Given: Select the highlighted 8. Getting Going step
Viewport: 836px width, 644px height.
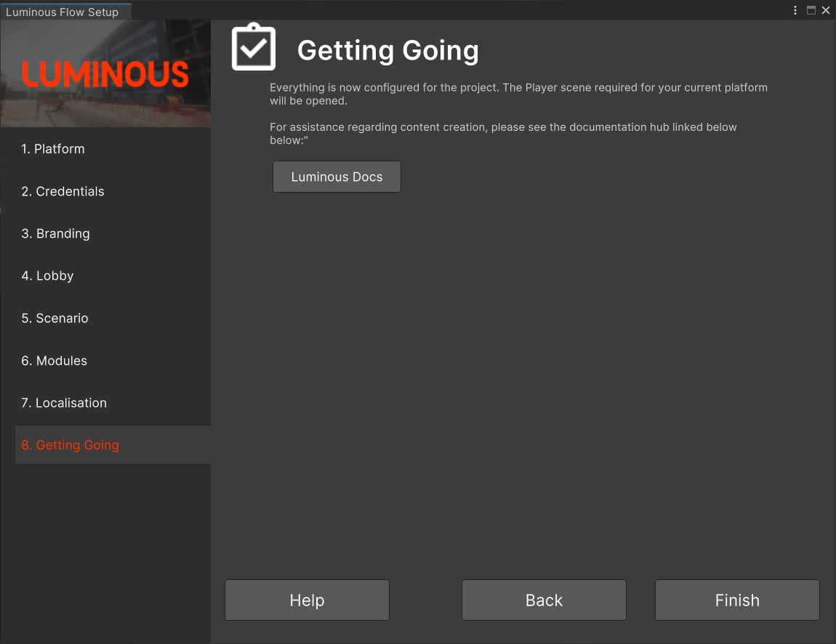Looking at the screenshot, I should click(71, 445).
